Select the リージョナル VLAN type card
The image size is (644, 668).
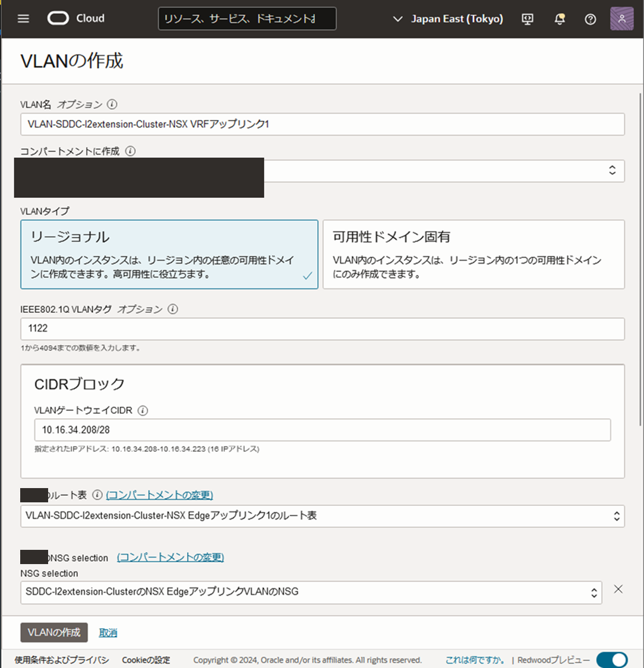click(169, 254)
